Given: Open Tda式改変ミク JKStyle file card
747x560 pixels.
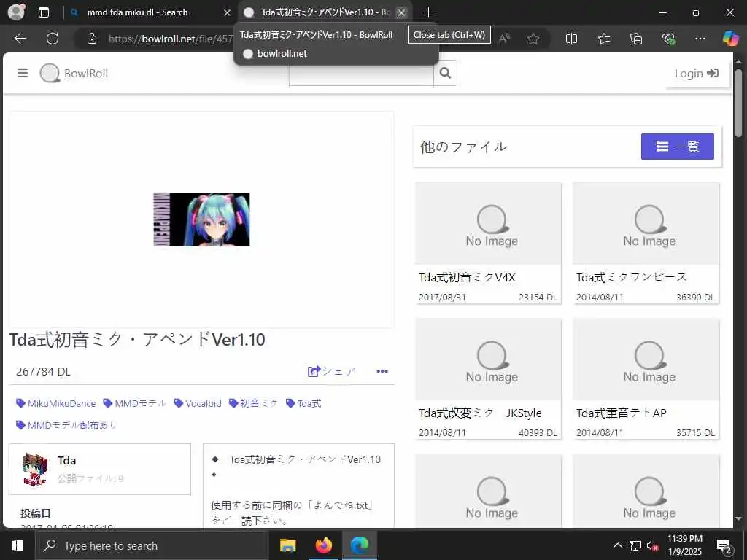Looking at the screenshot, I should (x=488, y=378).
